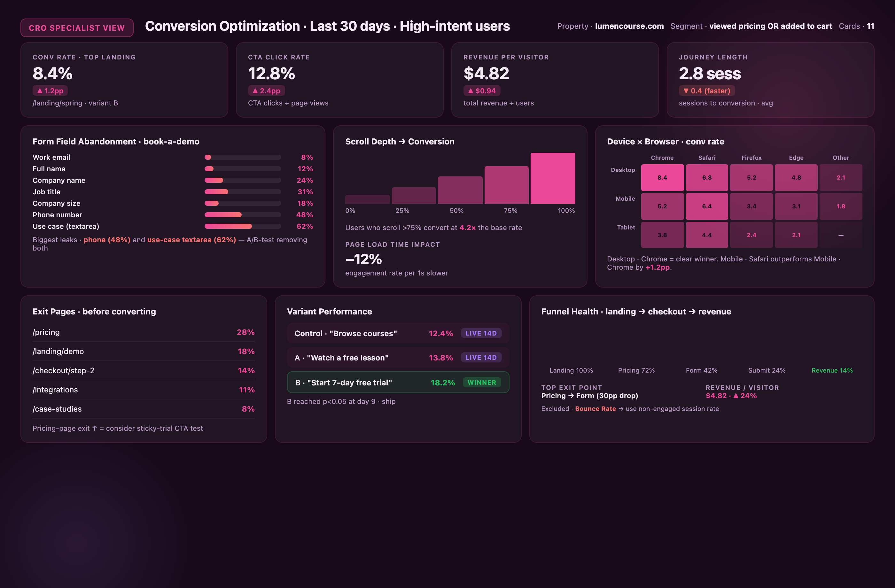Image resolution: width=895 pixels, height=588 pixels.
Task: Click the Company name abandonment bar
Action: (x=243, y=180)
